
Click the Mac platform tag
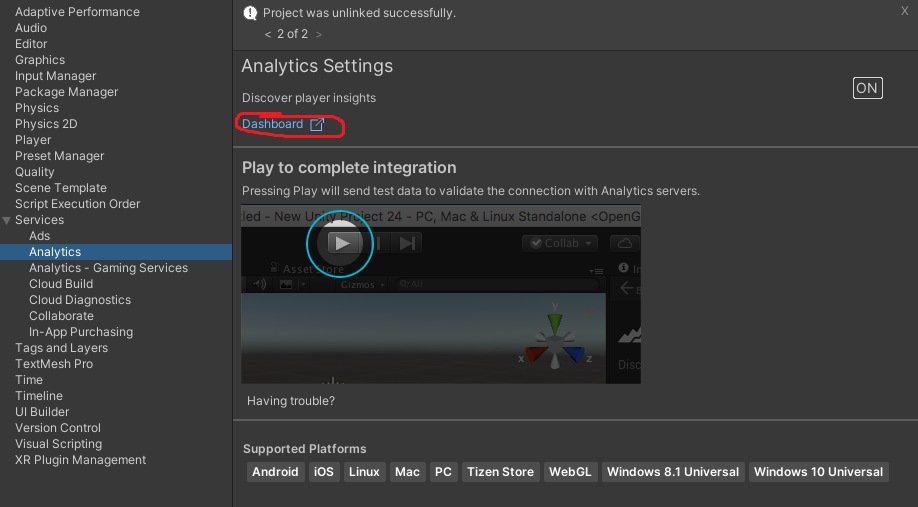pos(407,472)
